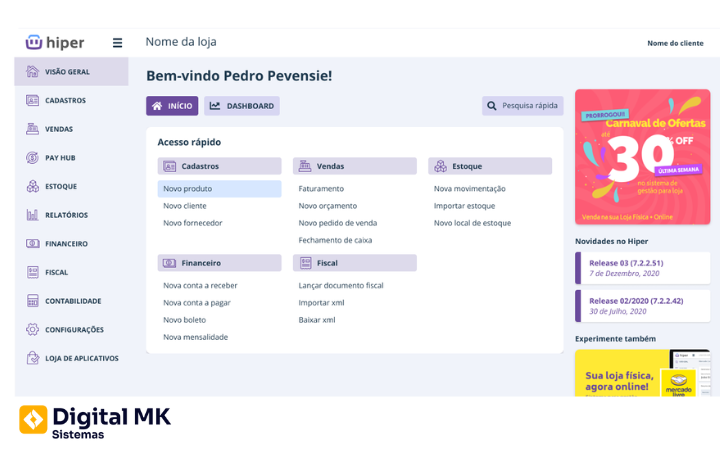Open the Mercado Livre promo banner
Image resolution: width=720 pixels, height=450 pixels.
[642, 373]
